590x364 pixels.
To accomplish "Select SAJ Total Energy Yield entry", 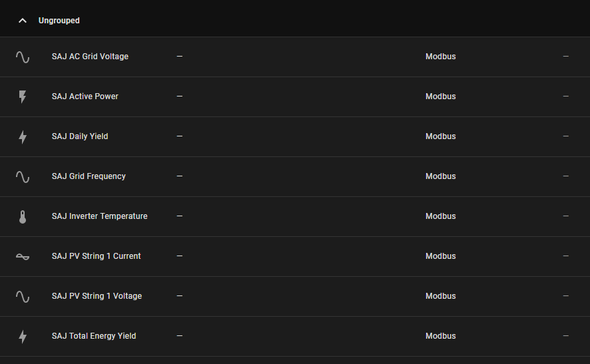I will pos(94,336).
